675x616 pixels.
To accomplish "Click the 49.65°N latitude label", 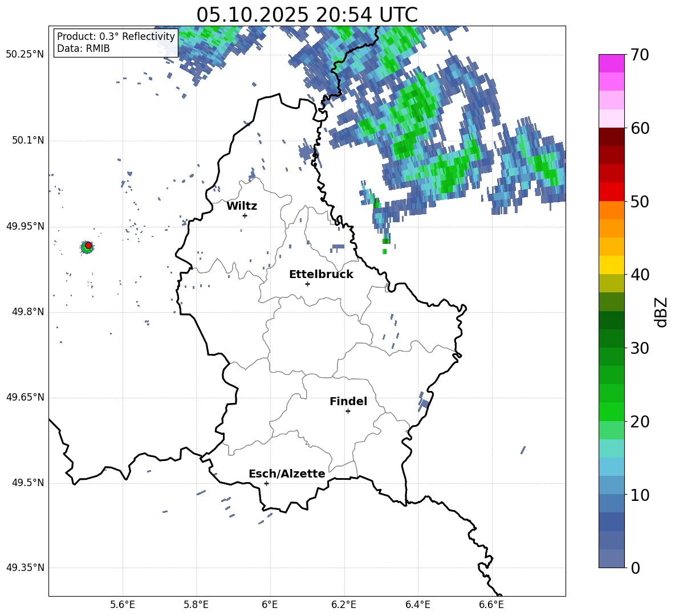I will pos(25,397).
